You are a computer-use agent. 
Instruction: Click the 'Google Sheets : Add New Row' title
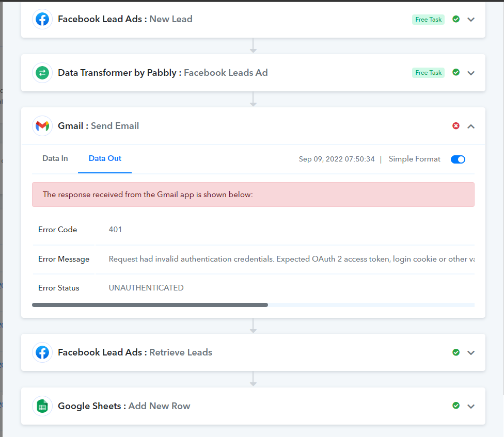pos(124,406)
